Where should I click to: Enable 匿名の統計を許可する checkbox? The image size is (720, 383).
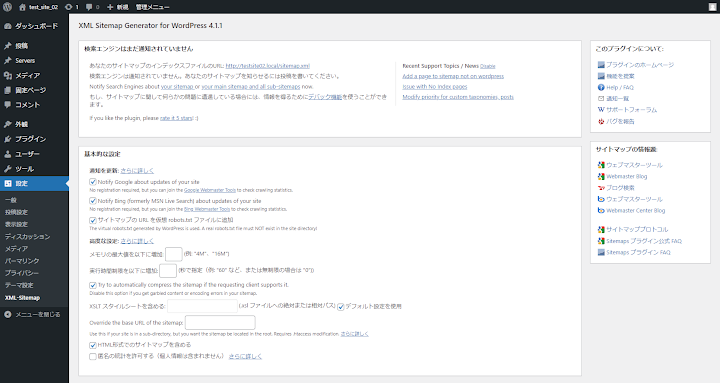tap(93, 356)
